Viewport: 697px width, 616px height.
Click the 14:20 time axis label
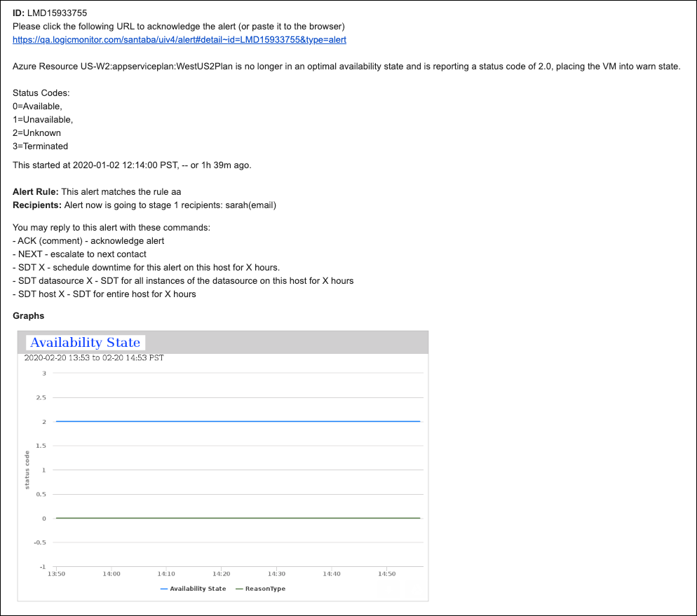pyautogui.click(x=222, y=574)
